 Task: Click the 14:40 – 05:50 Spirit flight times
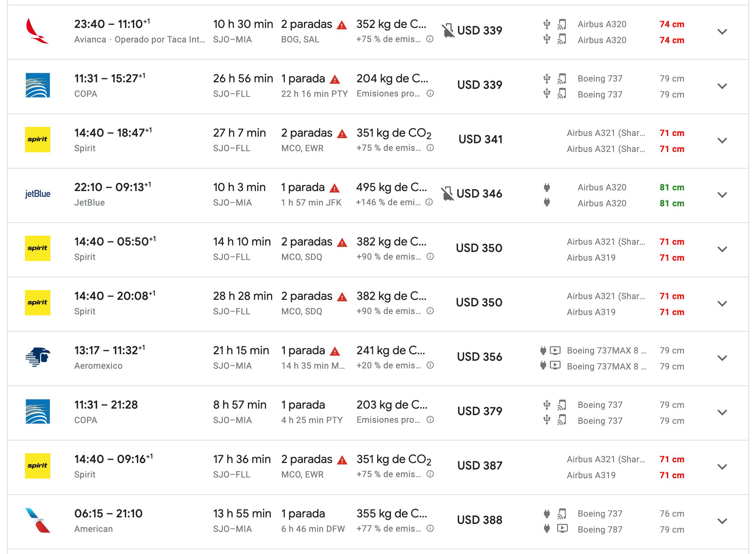coord(115,242)
